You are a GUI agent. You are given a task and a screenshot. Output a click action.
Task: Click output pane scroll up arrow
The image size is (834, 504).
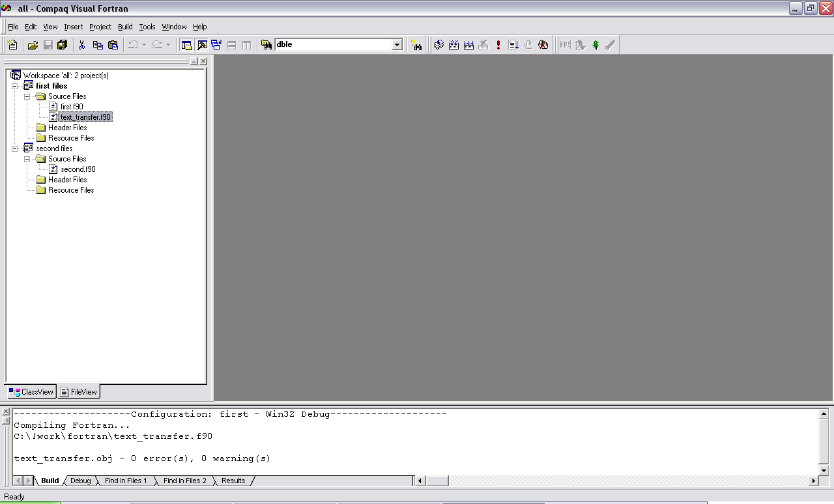tap(824, 414)
